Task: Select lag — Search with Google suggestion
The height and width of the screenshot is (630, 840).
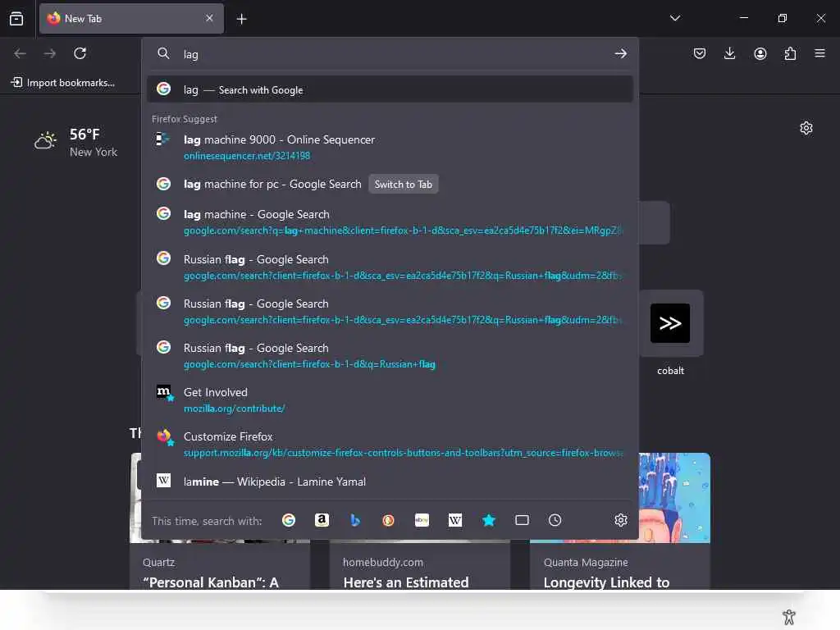Action: pyautogui.click(x=390, y=89)
